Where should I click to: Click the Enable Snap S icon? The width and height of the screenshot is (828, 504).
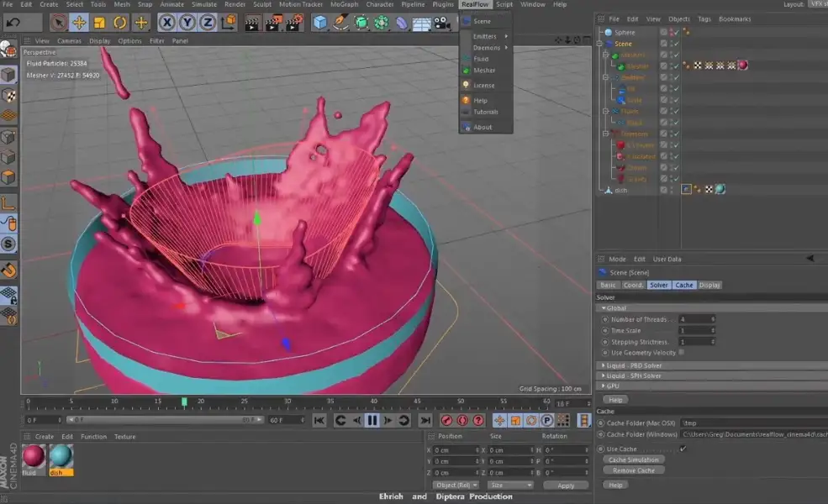(x=8, y=244)
